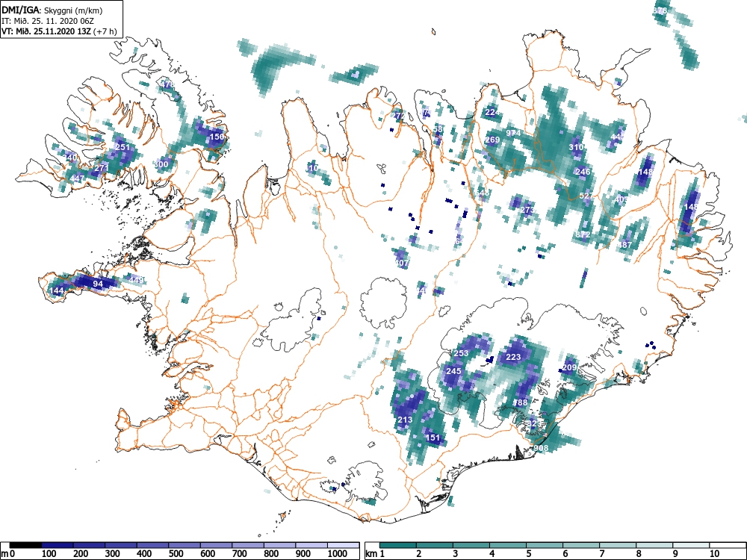Click the '10' label on kilometer scale
The height and width of the screenshot is (560, 747).
click(714, 554)
